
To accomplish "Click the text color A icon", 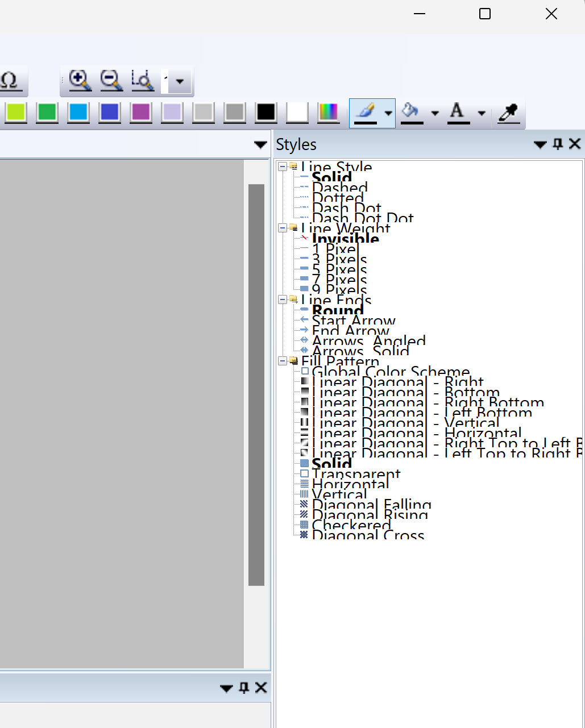I will click(458, 113).
